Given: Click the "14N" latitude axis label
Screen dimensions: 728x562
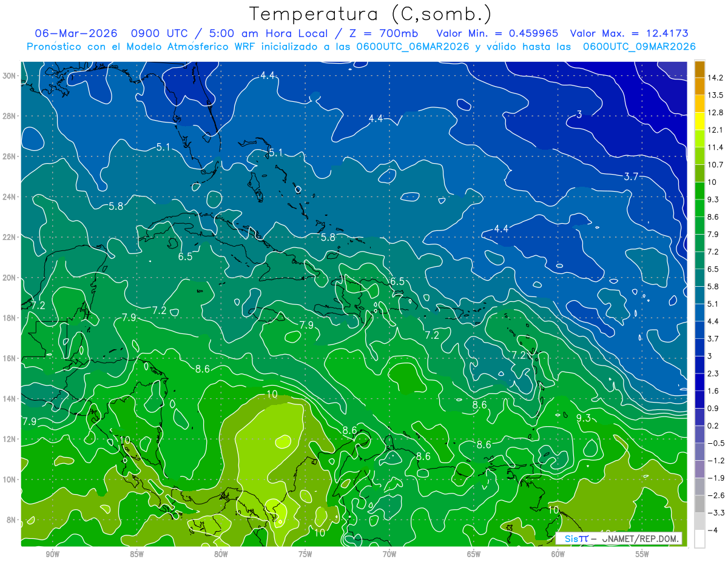Looking at the screenshot, I should pos(10,399).
